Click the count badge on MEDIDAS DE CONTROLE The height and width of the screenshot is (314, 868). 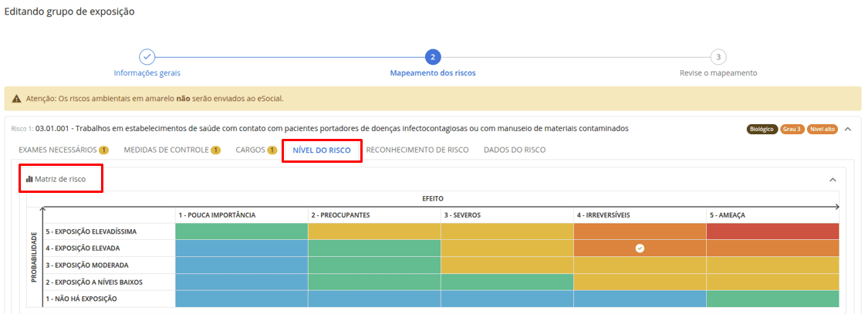[217, 150]
